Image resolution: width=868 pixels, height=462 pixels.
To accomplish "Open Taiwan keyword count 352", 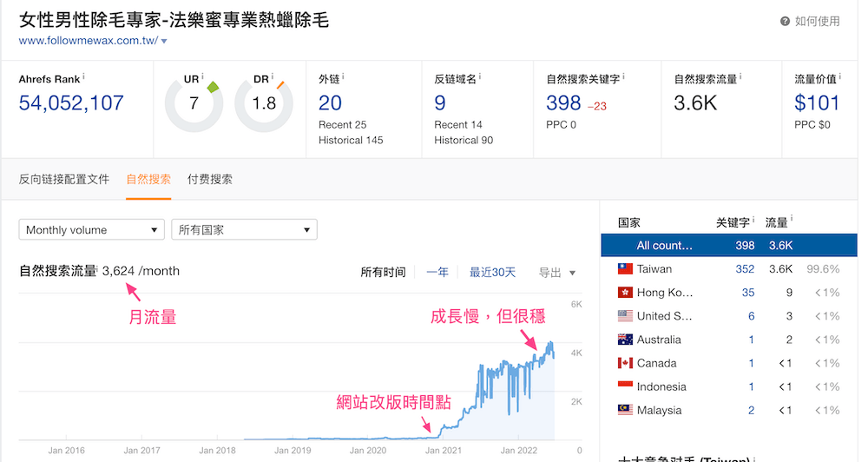I will click(745, 269).
